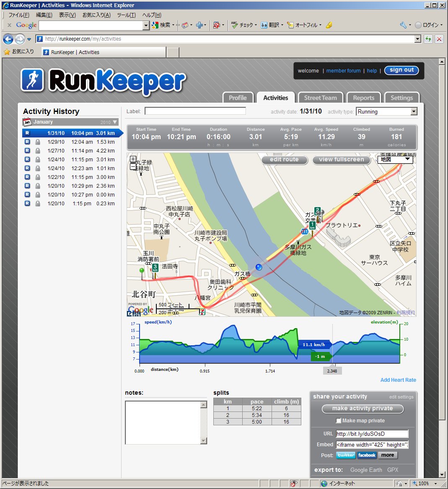The width and height of the screenshot is (448, 489).
Task: Click the kilometer 3 marker on the map
Action: point(155,268)
